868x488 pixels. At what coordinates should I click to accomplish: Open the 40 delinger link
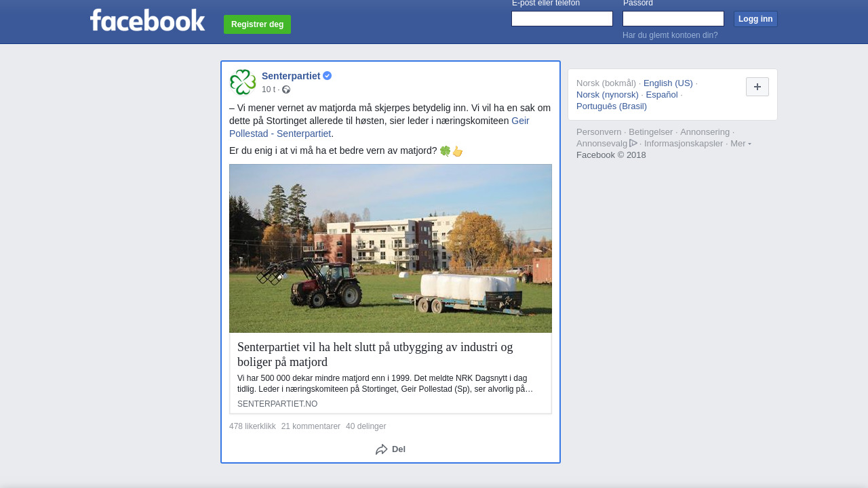point(366,426)
